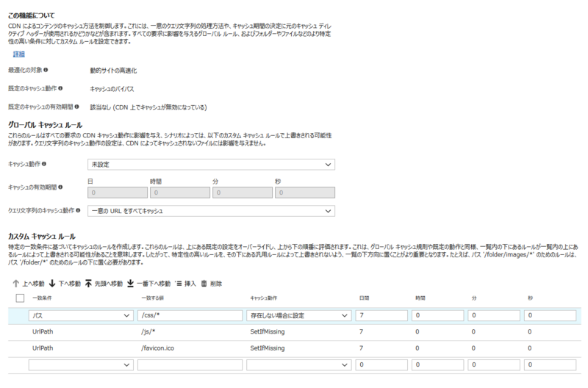Click the disabled 分 duration field
Viewport: 588px width, 388px height.
point(243,193)
